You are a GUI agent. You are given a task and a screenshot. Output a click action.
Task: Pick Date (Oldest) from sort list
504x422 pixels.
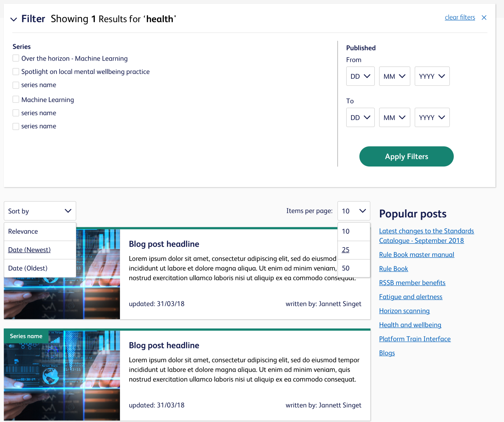coord(28,268)
